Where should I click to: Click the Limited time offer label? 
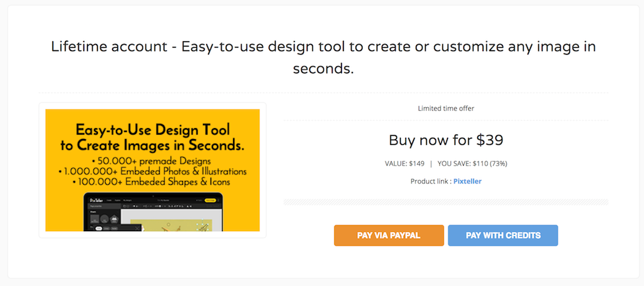coord(446,108)
